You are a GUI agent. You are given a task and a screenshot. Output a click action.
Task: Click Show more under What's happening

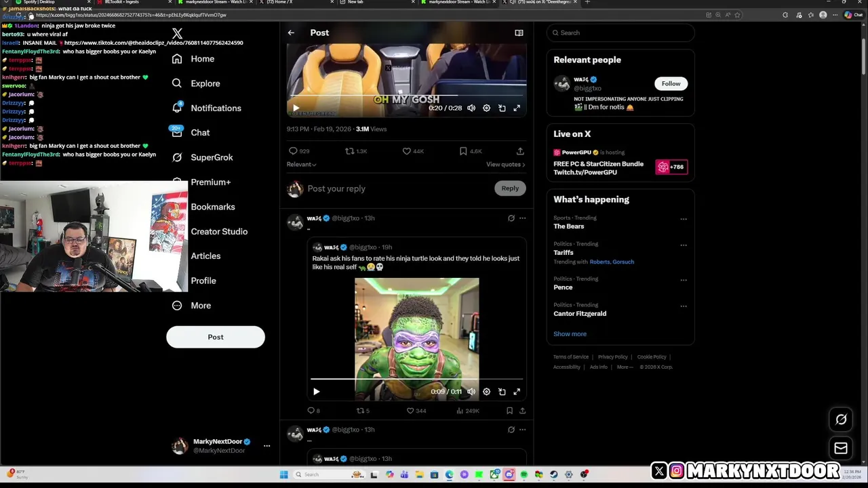point(570,334)
